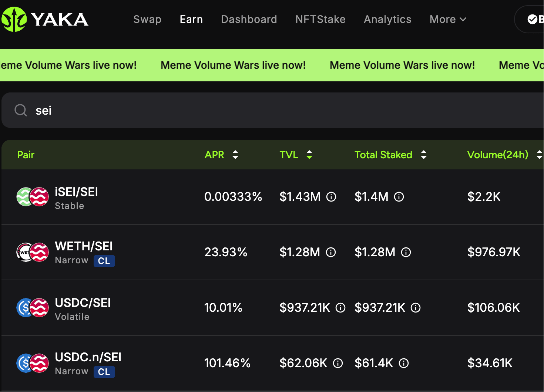Click the $937.21K TVL value
The height and width of the screenshot is (392, 544).
(305, 308)
